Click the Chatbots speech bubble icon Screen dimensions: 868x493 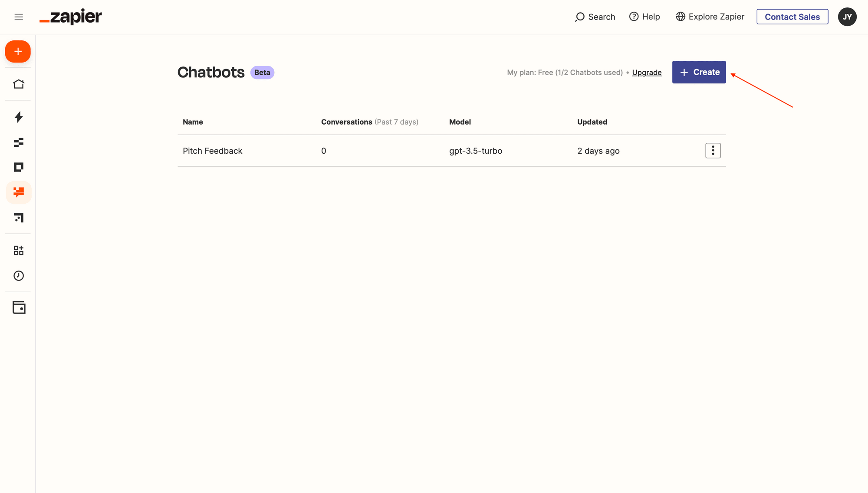pos(18,192)
